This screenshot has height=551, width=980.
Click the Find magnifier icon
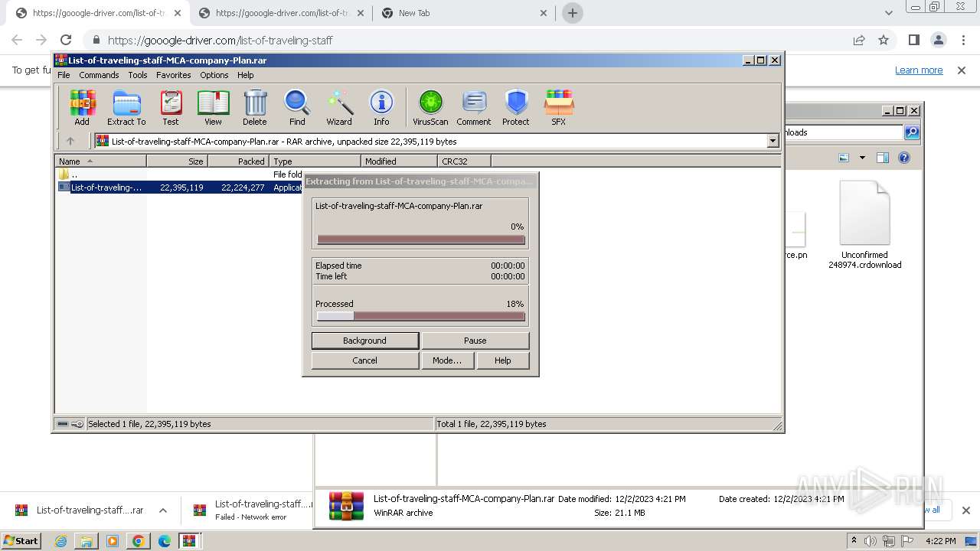coord(297,107)
